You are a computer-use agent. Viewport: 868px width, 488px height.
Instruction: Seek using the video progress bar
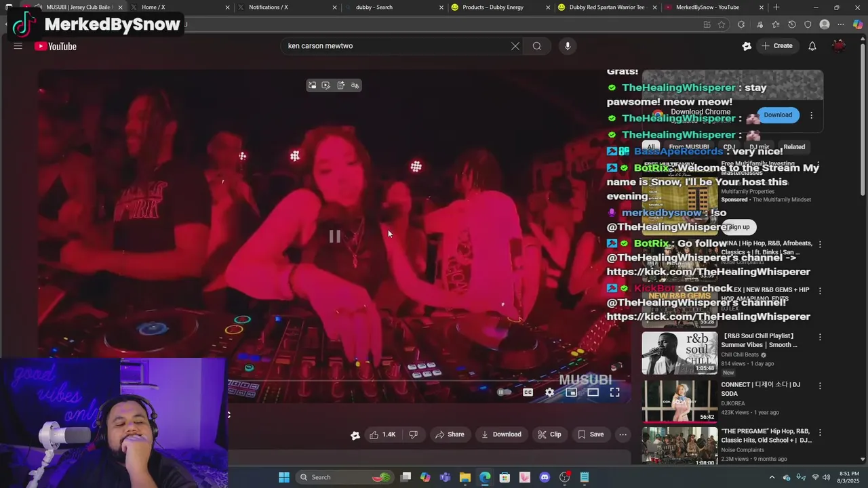[334, 380]
